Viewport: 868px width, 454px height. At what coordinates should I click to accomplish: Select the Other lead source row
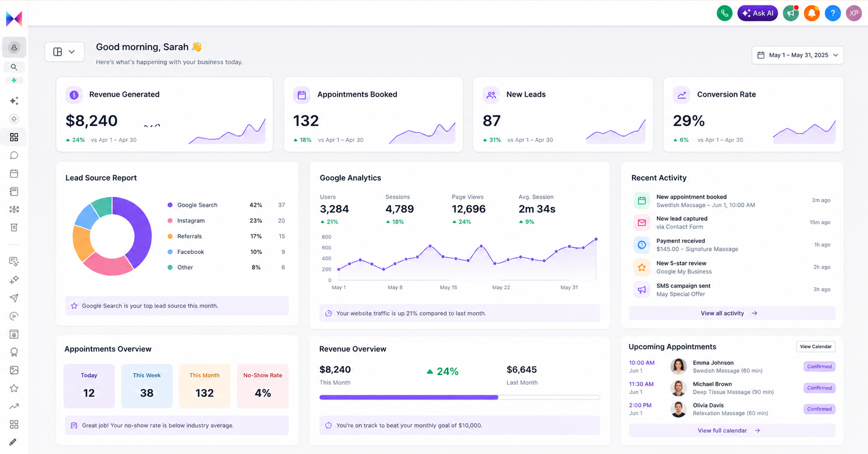[226, 267]
